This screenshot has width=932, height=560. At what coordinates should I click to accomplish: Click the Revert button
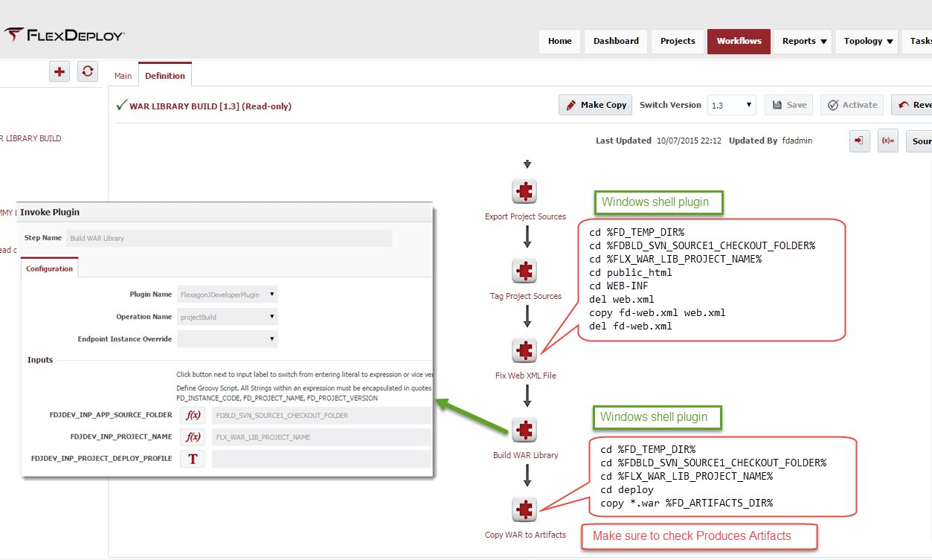[913, 105]
